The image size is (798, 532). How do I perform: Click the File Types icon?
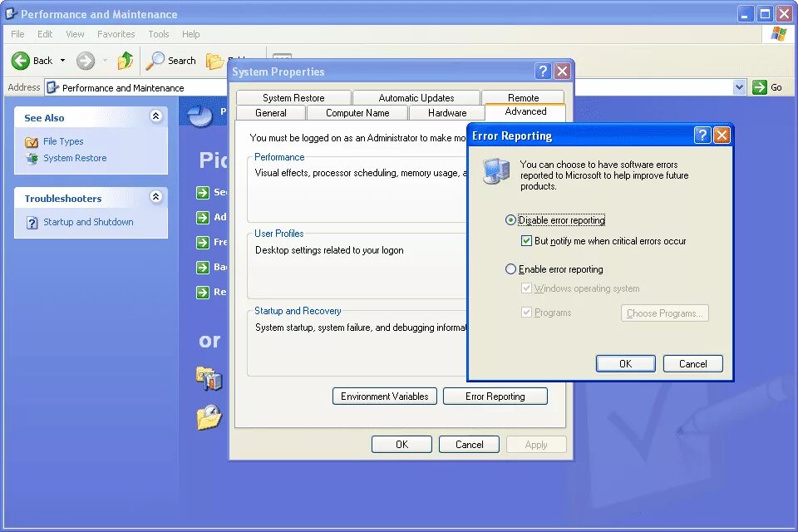tap(32, 142)
